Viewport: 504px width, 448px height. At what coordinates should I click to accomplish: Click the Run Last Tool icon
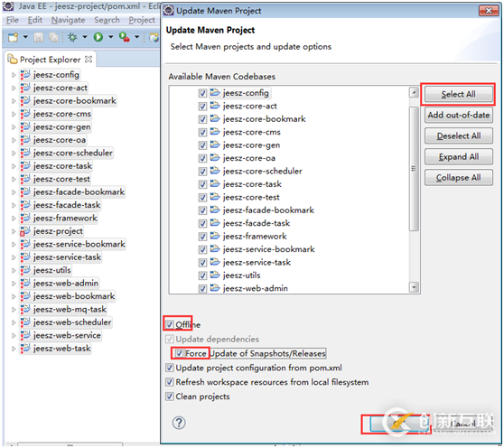click(124, 37)
